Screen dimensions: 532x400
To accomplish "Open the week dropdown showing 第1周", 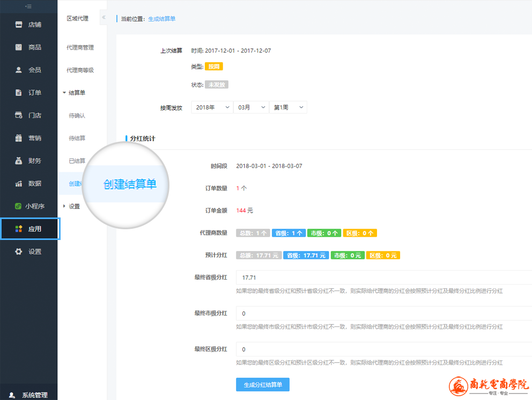I will pos(288,107).
